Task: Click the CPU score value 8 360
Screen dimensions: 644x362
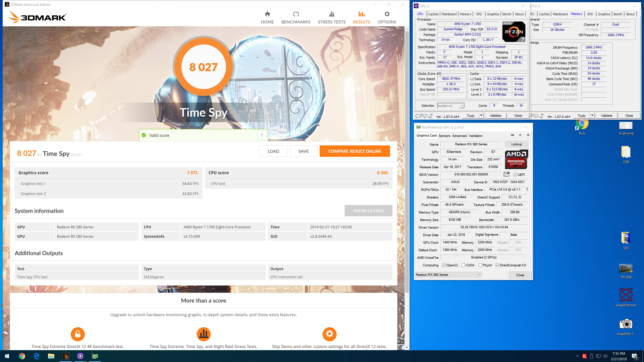Action: click(382, 173)
